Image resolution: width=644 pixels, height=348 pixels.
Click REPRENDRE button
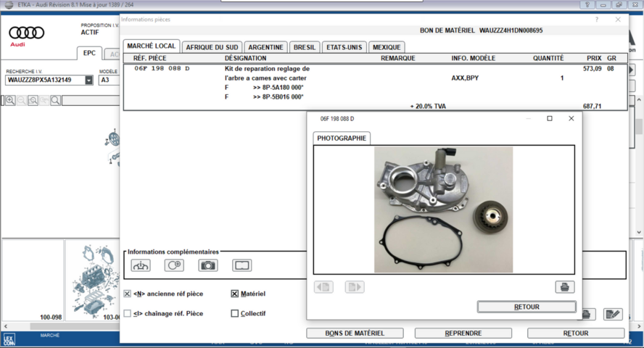coord(463,333)
